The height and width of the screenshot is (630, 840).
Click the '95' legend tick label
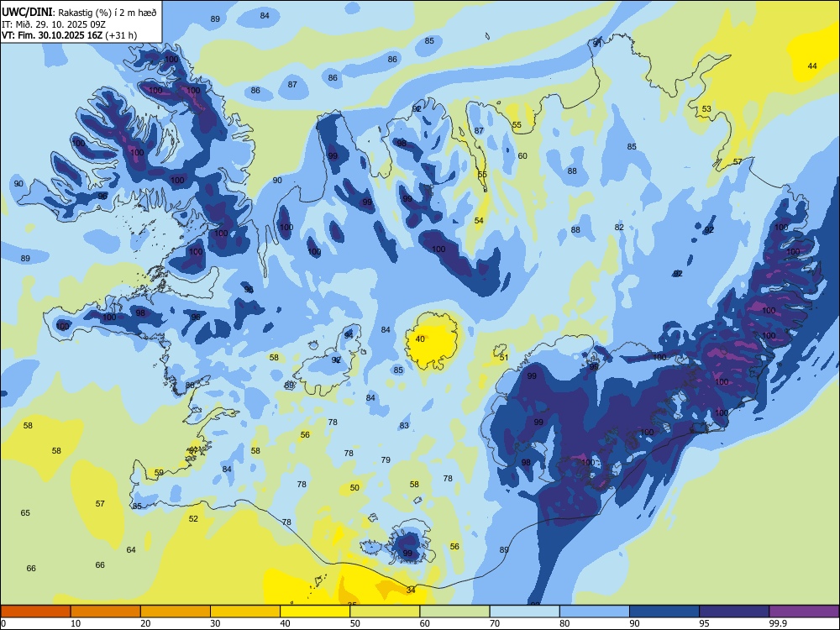[704, 623]
